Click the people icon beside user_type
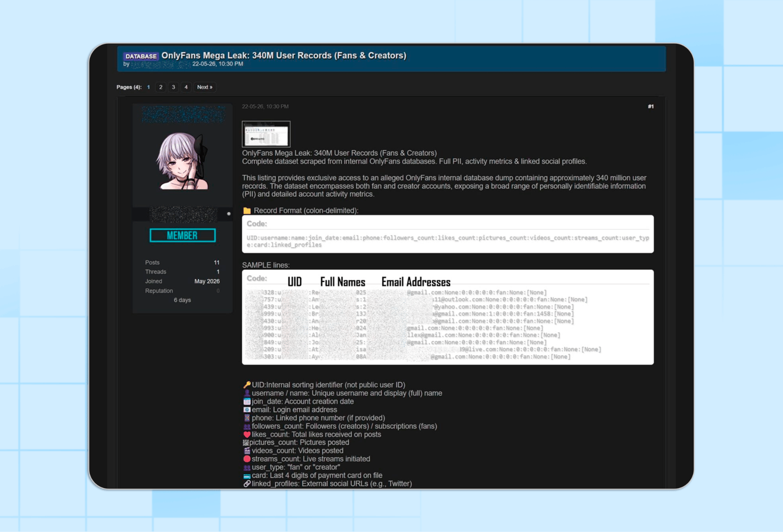 click(247, 467)
